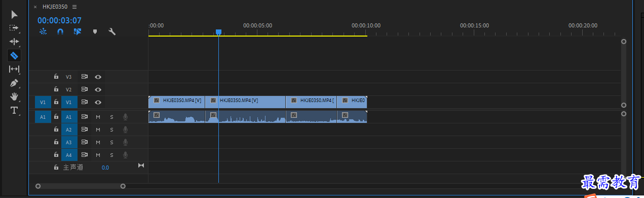644x198 pixels.
Task: Select the HKJE0350 sequence tab
Action: [x=55, y=7]
